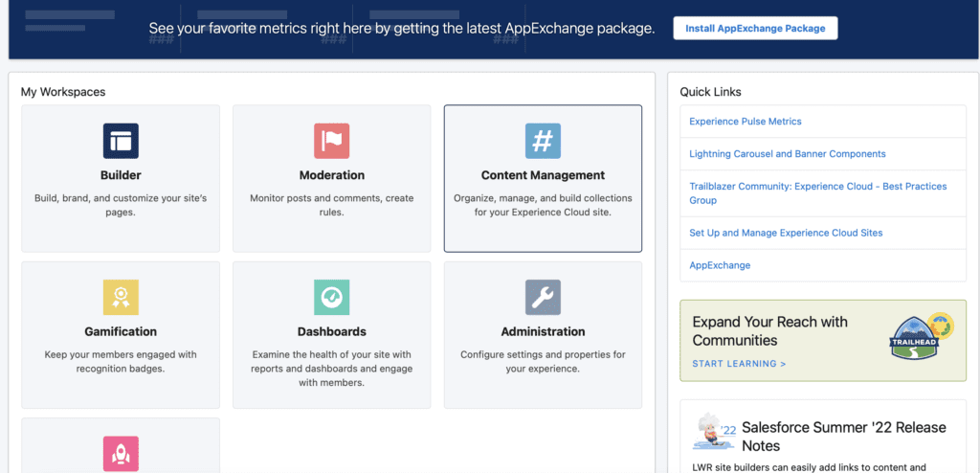Click the pink rocket workspace icon
This screenshot has width=980, height=473.
click(121, 454)
